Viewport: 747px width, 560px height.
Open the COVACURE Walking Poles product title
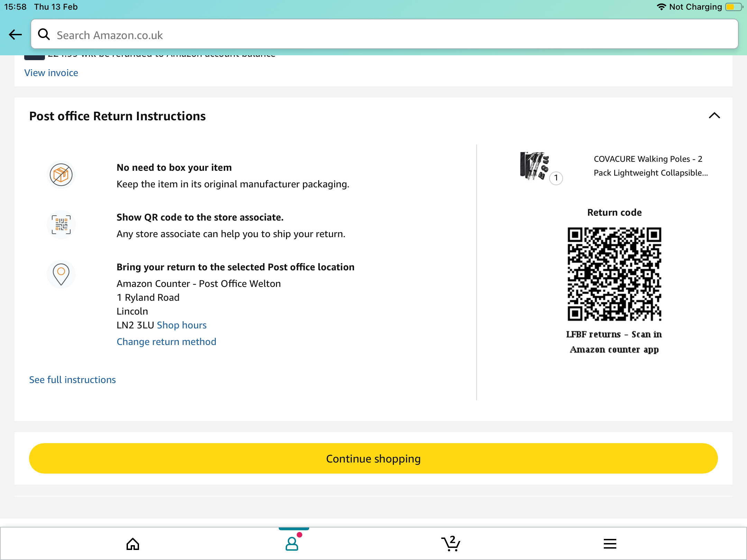point(651,166)
